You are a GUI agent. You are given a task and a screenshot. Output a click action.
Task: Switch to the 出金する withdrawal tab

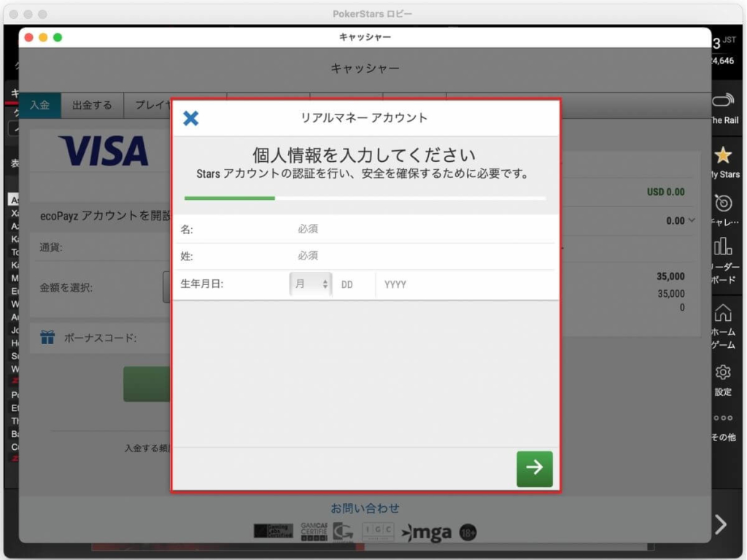point(92,105)
